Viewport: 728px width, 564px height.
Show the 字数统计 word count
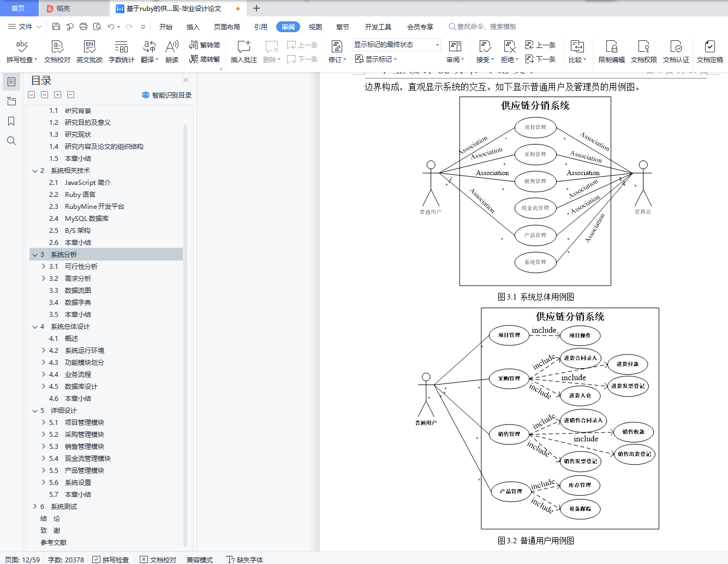tap(122, 52)
